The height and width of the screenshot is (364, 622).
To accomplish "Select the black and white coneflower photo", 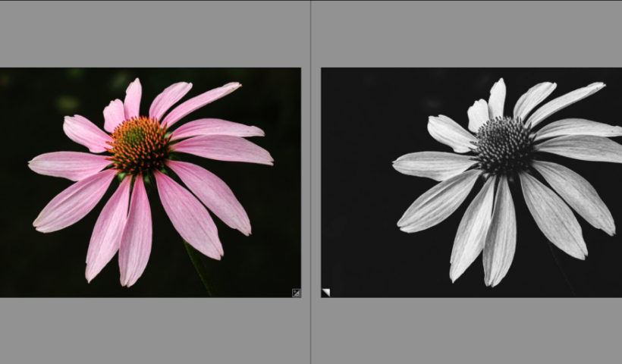I will [x=471, y=183].
